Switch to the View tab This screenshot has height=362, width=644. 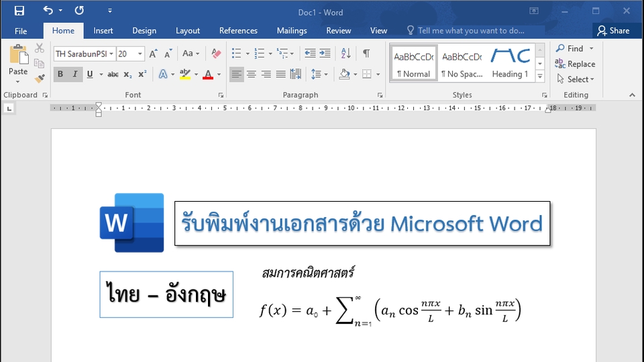(378, 31)
